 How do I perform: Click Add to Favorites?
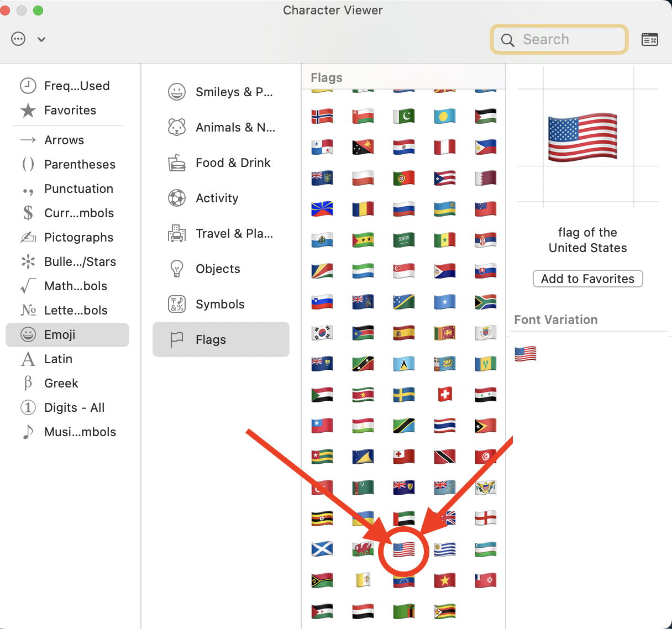point(587,279)
